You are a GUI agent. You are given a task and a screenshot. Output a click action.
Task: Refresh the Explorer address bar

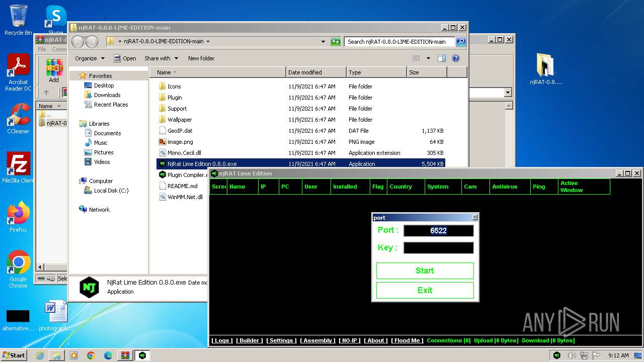[x=336, y=42]
